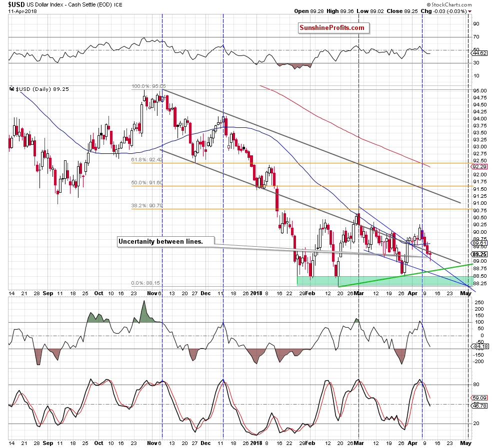The image size is (495, 448).
Task: Click the green support zone rectangle near 88.25
Action: coord(384,281)
